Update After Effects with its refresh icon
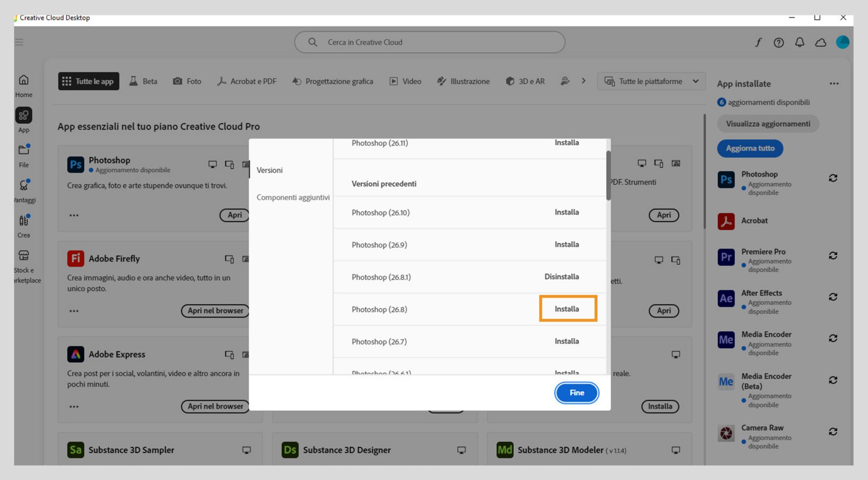Screen dimensions: 868x480 [x=833, y=297]
